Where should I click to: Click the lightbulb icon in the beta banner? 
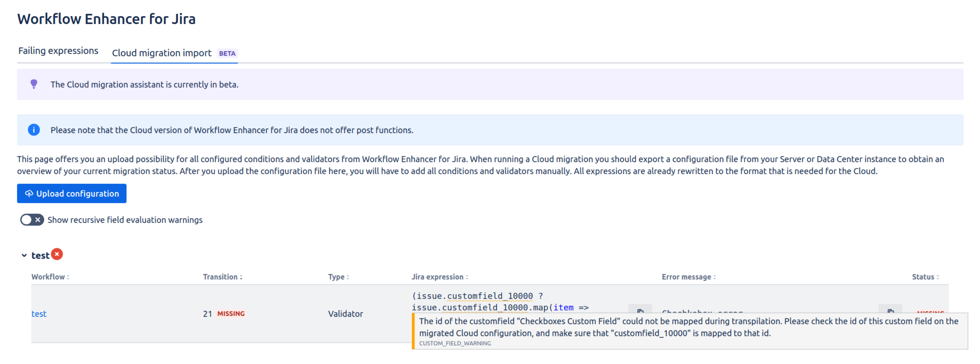pos(34,84)
